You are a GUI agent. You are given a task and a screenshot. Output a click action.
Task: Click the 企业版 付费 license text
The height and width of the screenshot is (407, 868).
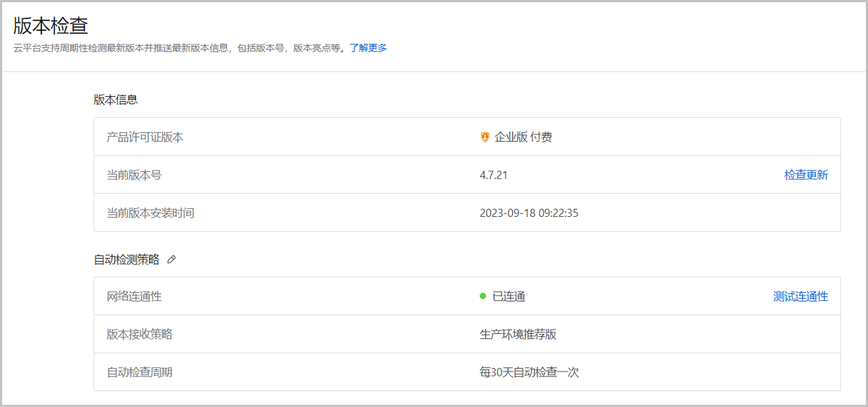523,137
